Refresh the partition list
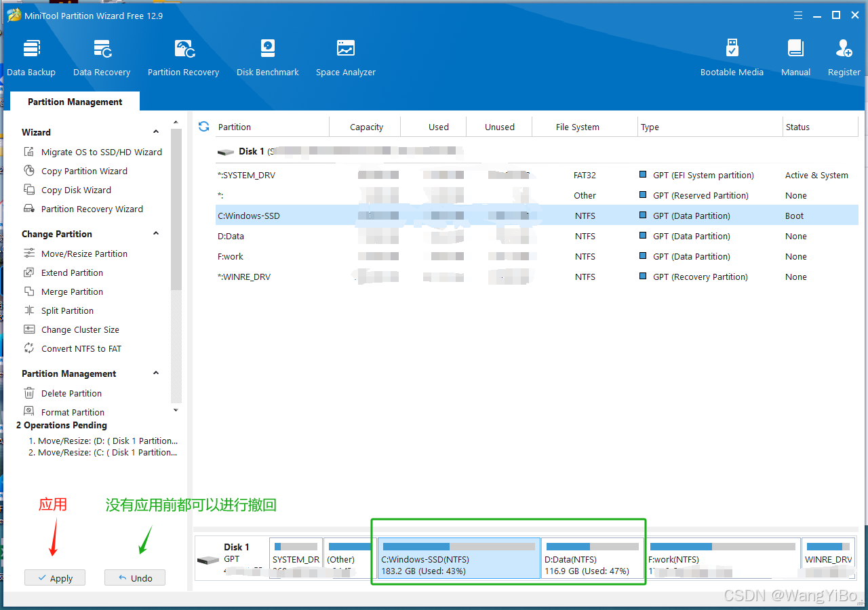868x610 pixels. point(203,127)
